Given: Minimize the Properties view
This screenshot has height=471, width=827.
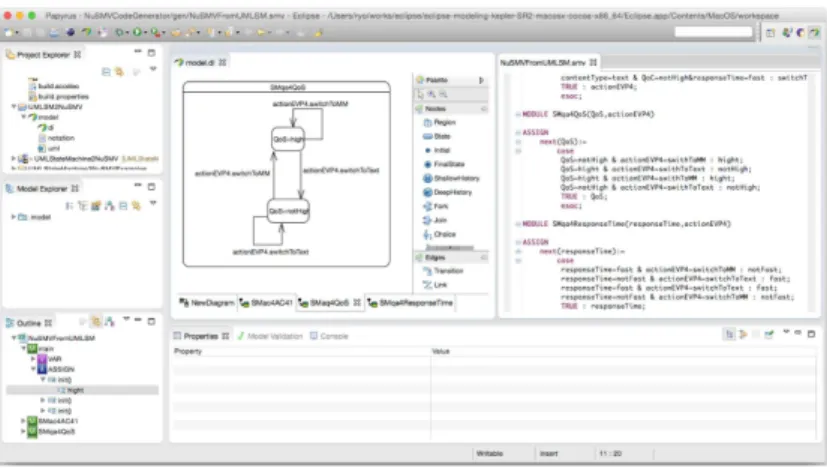Looking at the screenshot, I should [798, 333].
